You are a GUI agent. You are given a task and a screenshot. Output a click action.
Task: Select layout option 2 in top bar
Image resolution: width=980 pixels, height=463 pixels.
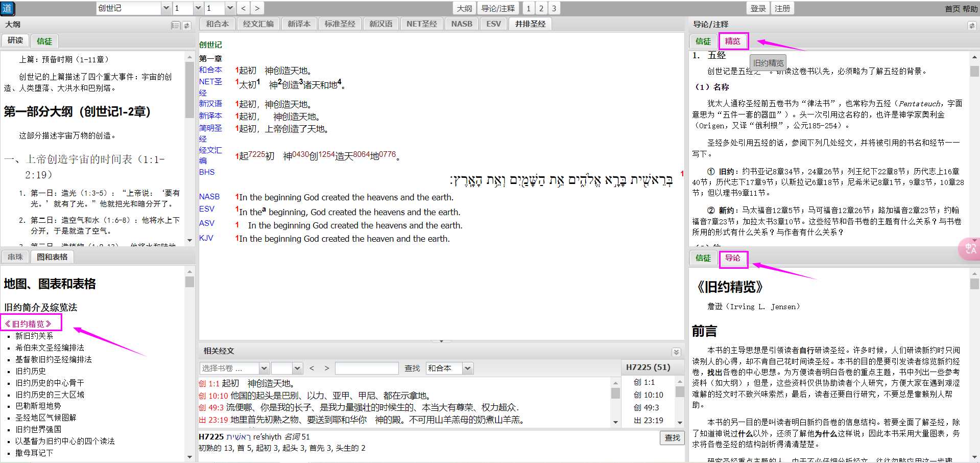(541, 8)
